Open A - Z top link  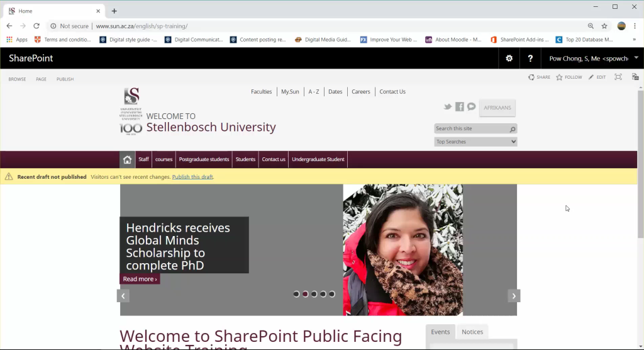tap(314, 92)
